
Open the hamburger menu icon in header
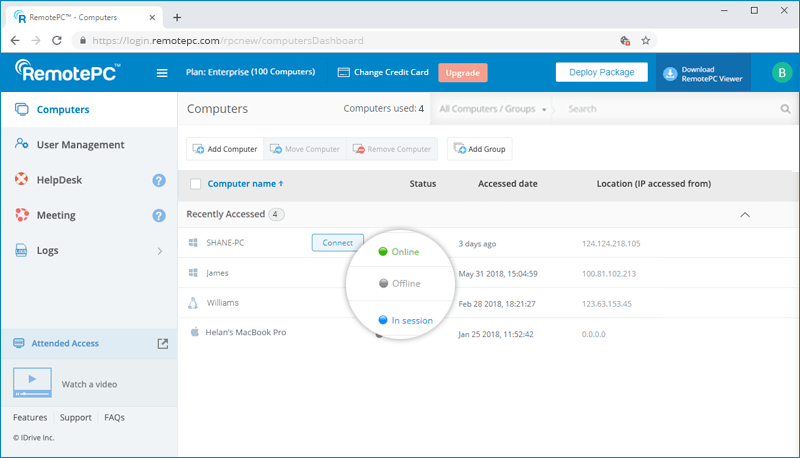[162, 73]
